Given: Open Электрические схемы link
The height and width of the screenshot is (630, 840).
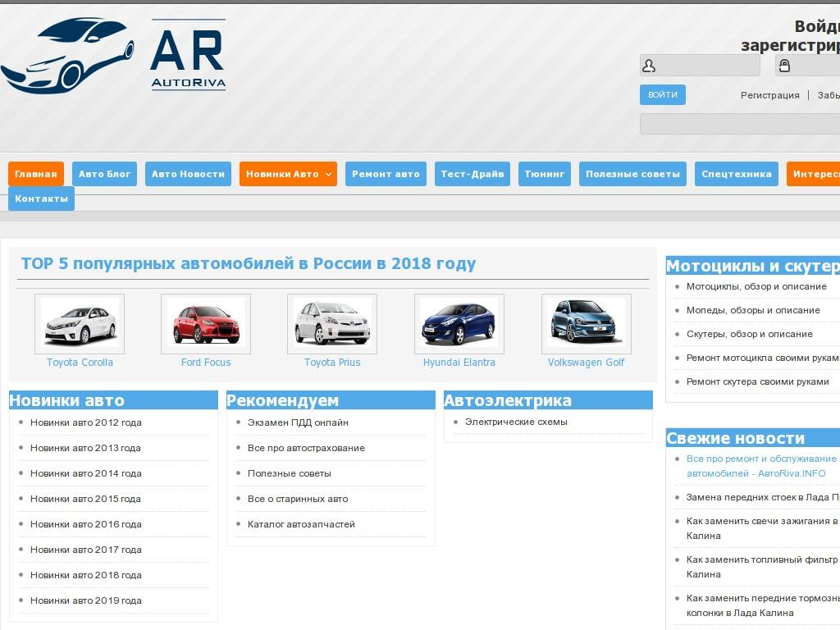Looking at the screenshot, I should [x=516, y=422].
